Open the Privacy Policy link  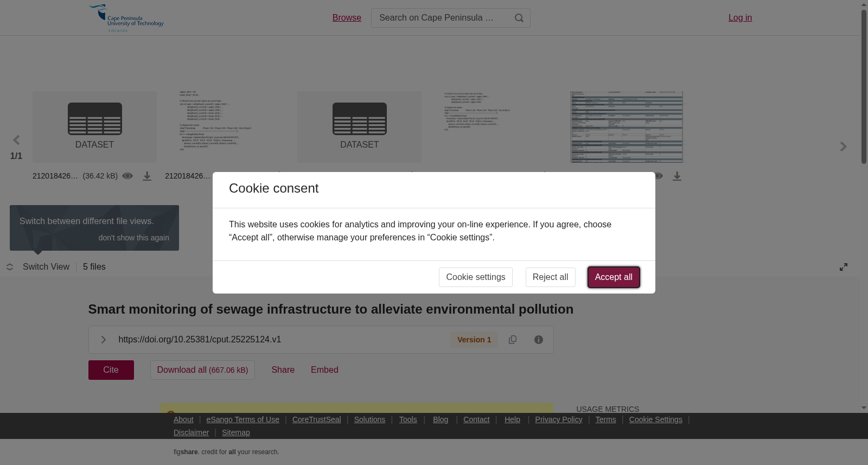pos(559,419)
